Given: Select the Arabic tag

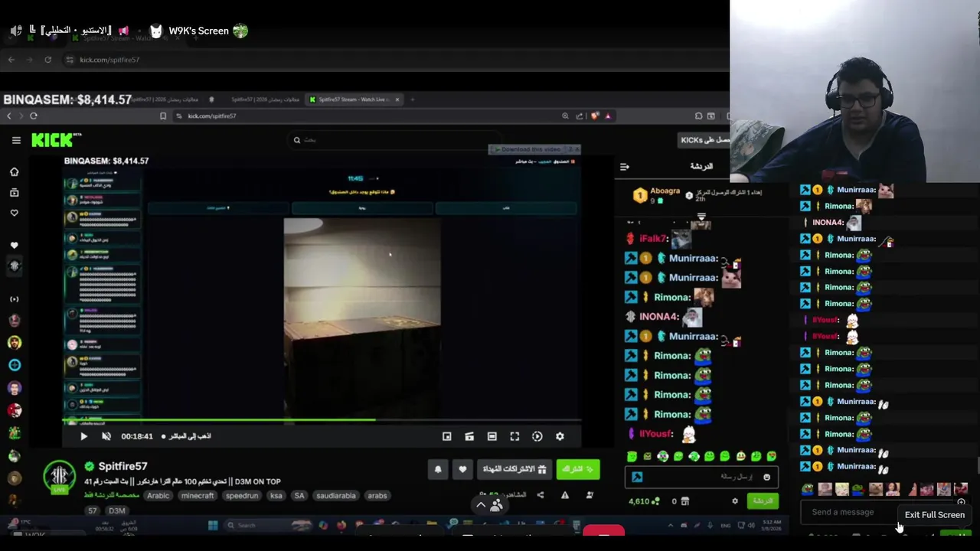Looking at the screenshot, I should (158, 495).
